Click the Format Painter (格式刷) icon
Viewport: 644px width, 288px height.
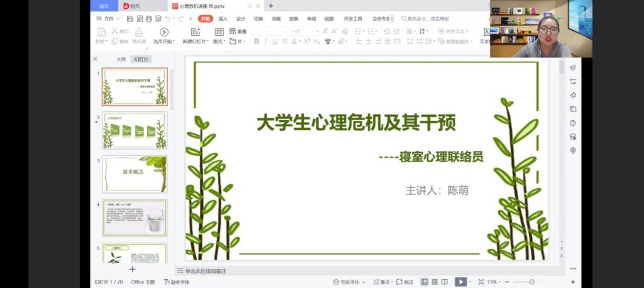click(139, 32)
